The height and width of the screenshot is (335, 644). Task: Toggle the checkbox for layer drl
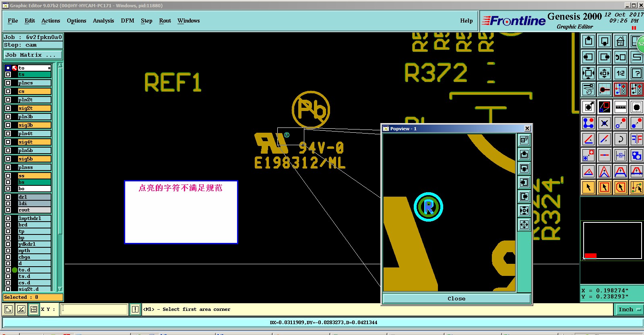8,197
